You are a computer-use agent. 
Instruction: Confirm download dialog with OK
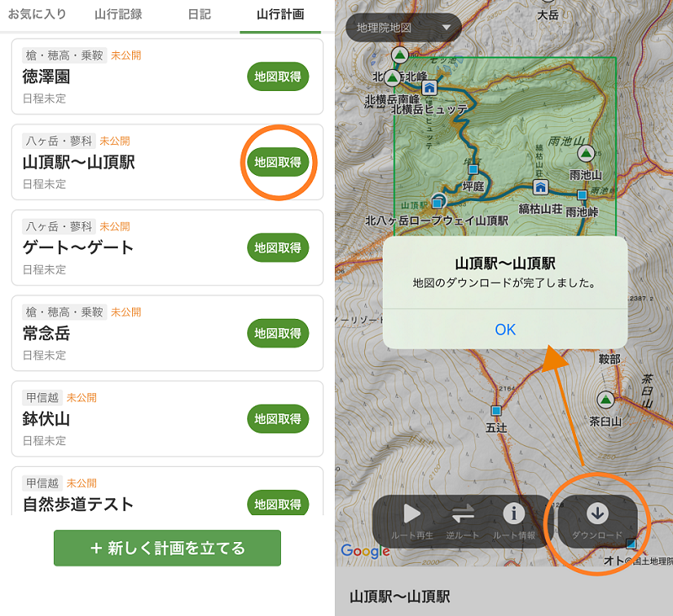point(506,329)
